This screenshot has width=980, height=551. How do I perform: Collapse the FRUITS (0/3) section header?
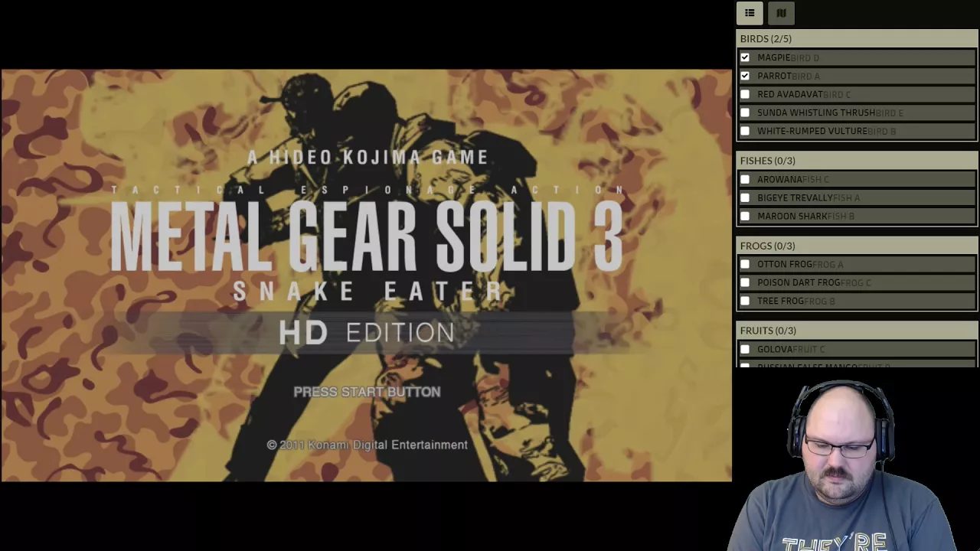pyautogui.click(x=857, y=331)
